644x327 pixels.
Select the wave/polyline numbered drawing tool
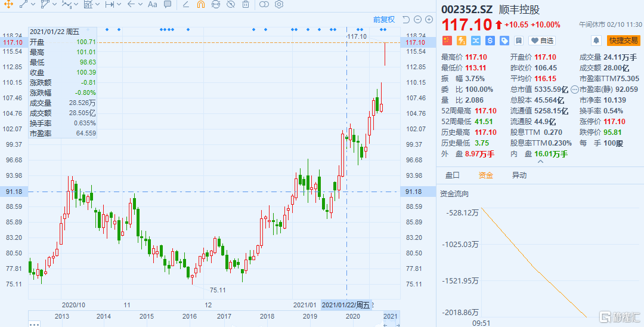coord(67,5)
